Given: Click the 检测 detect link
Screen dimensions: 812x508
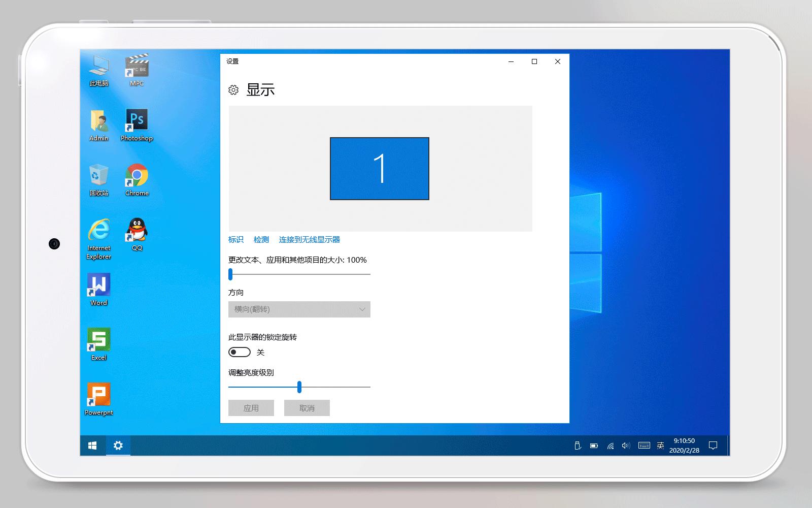Looking at the screenshot, I should tap(261, 239).
